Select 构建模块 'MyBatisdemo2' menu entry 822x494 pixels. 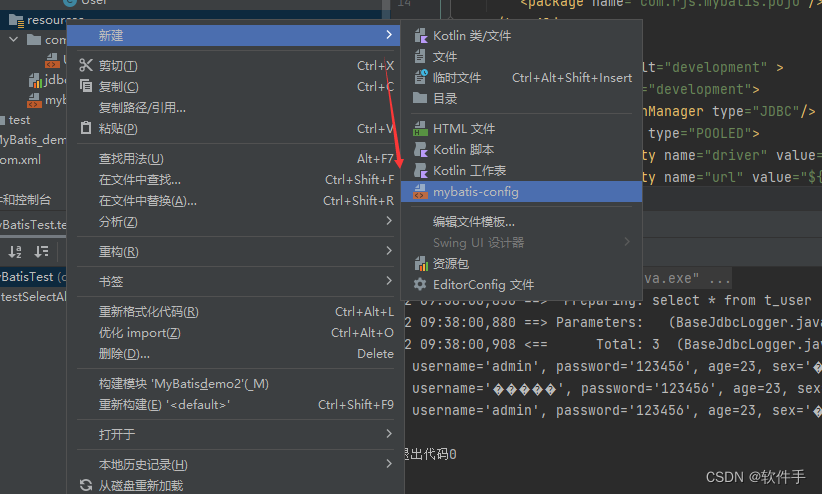(236, 383)
